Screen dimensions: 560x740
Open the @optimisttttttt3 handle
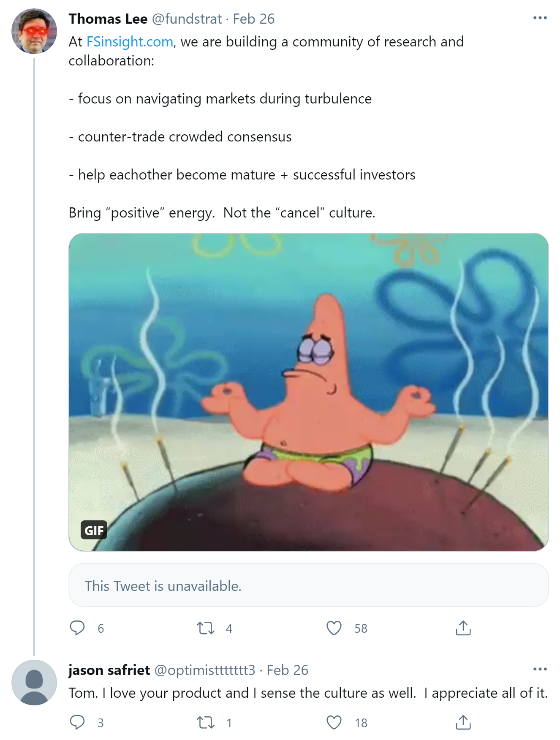(x=205, y=670)
